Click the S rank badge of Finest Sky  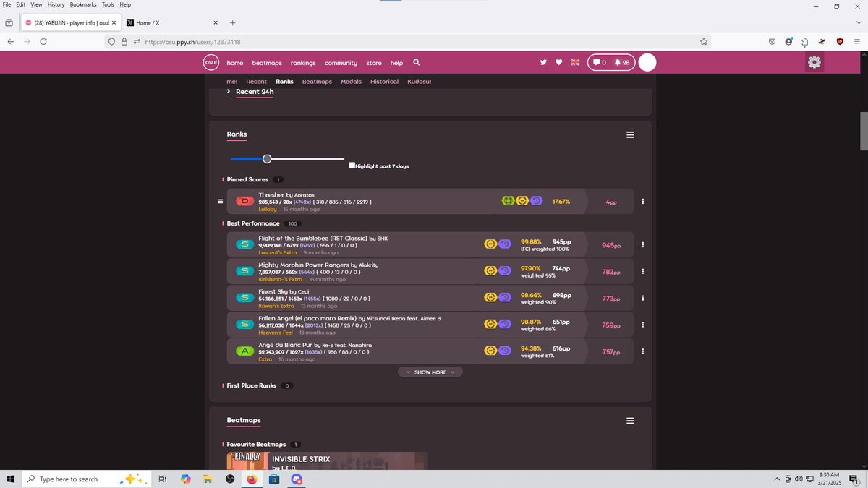[x=244, y=298]
